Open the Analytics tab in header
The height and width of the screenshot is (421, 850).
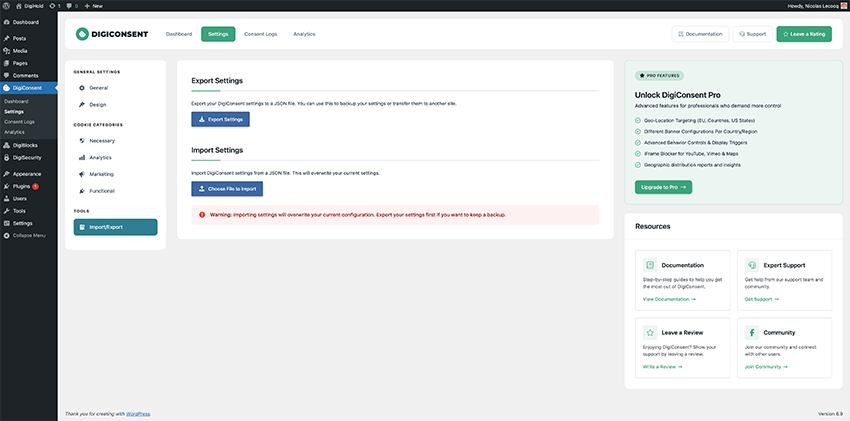pos(304,34)
